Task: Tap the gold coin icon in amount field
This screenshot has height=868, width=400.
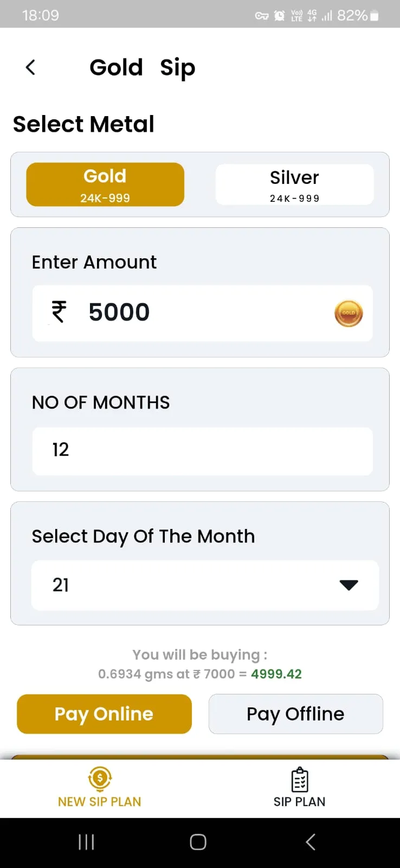Action: pyautogui.click(x=349, y=314)
